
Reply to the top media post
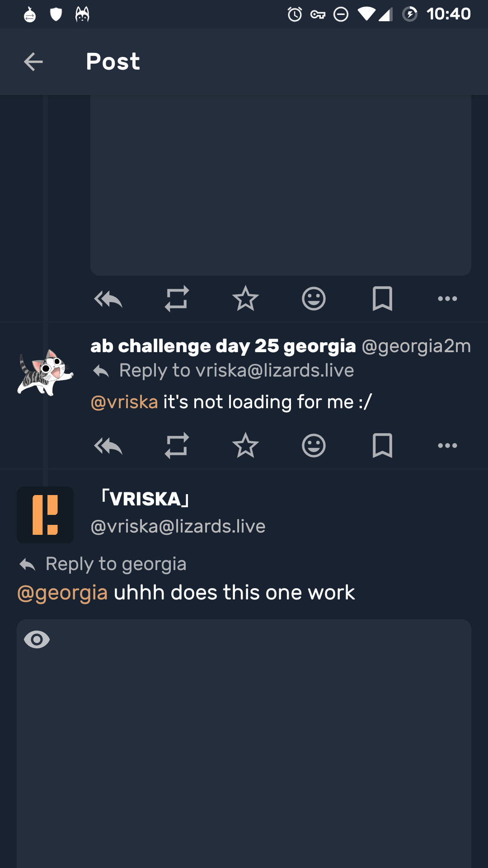tap(108, 299)
